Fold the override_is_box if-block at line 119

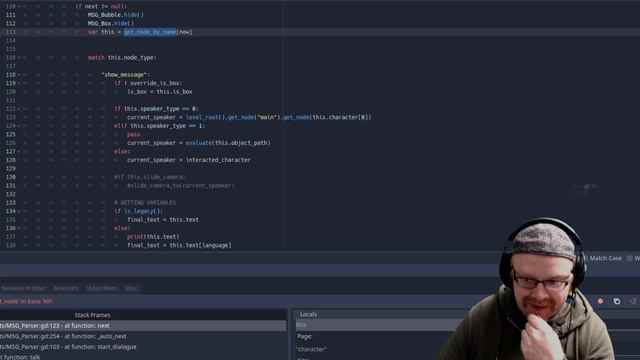pyautogui.click(x=19, y=83)
